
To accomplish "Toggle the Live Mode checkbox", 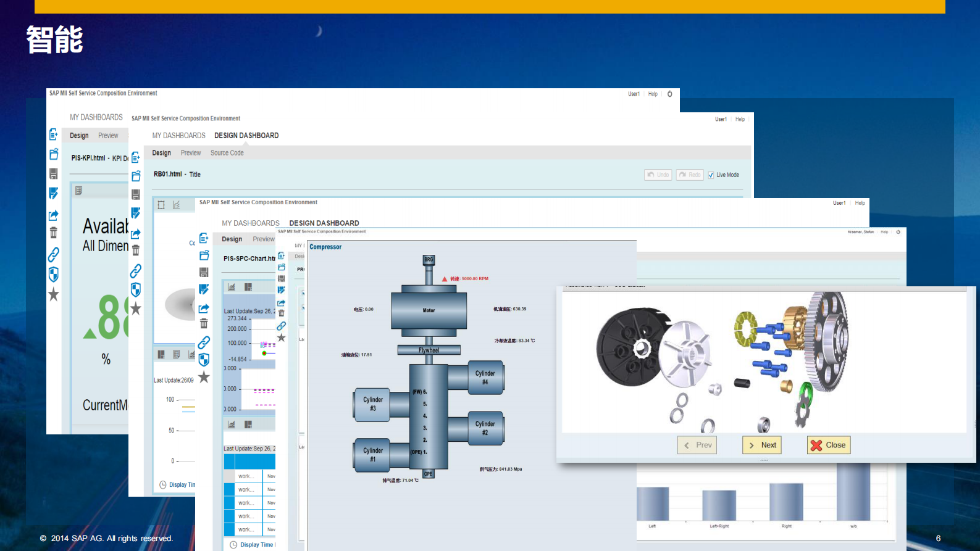I will pyautogui.click(x=711, y=175).
